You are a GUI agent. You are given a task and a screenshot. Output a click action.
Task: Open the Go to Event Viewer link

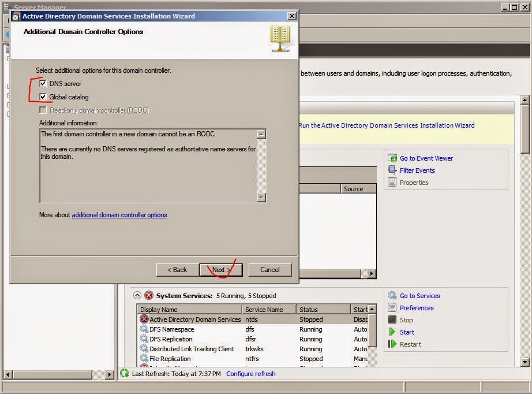pyautogui.click(x=426, y=158)
